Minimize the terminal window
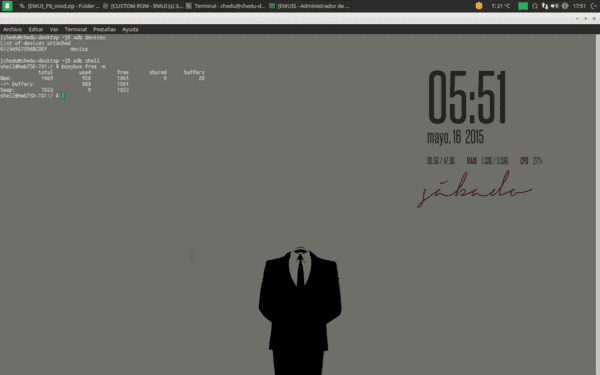The height and width of the screenshot is (375, 600). [x=577, y=18]
